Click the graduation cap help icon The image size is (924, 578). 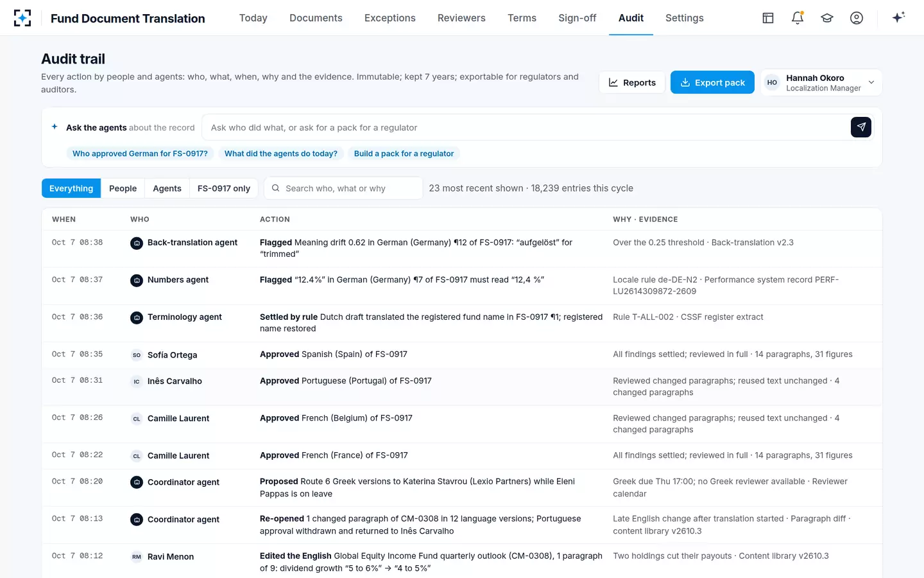827,18
